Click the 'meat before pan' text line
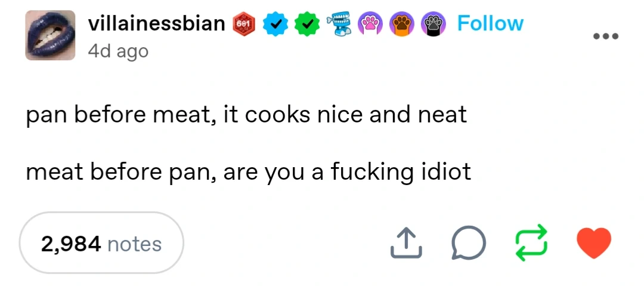The width and height of the screenshot is (644, 286). click(x=249, y=172)
